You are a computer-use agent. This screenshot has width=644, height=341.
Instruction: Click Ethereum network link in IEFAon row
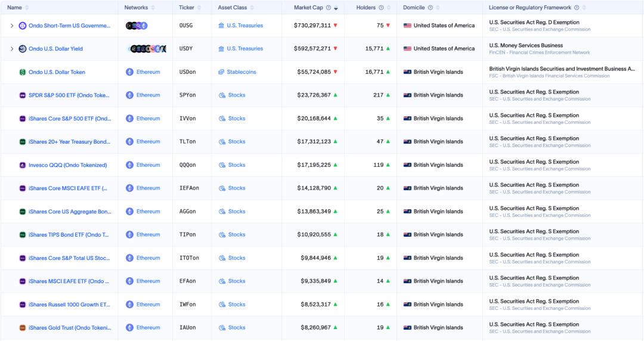(148, 188)
